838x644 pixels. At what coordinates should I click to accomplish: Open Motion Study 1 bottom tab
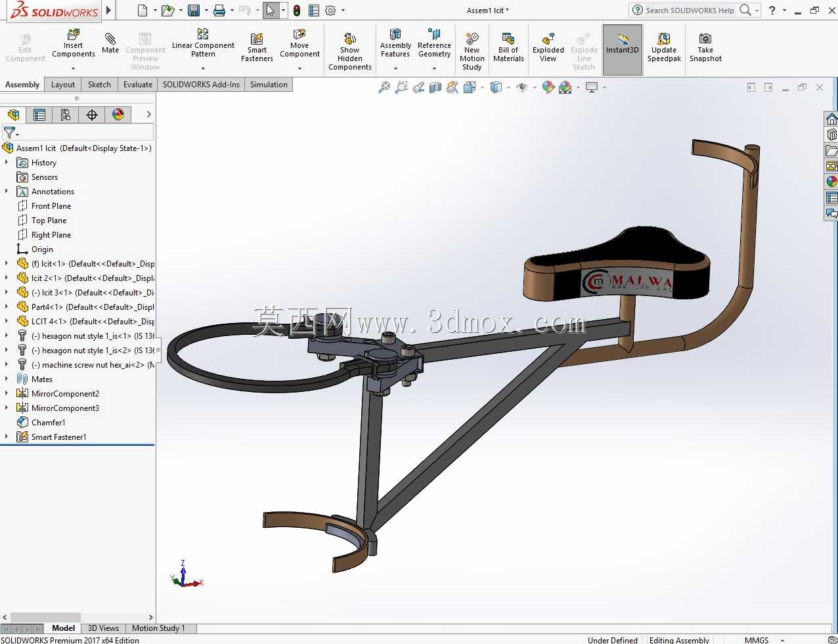pyautogui.click(x=158, y=628)
